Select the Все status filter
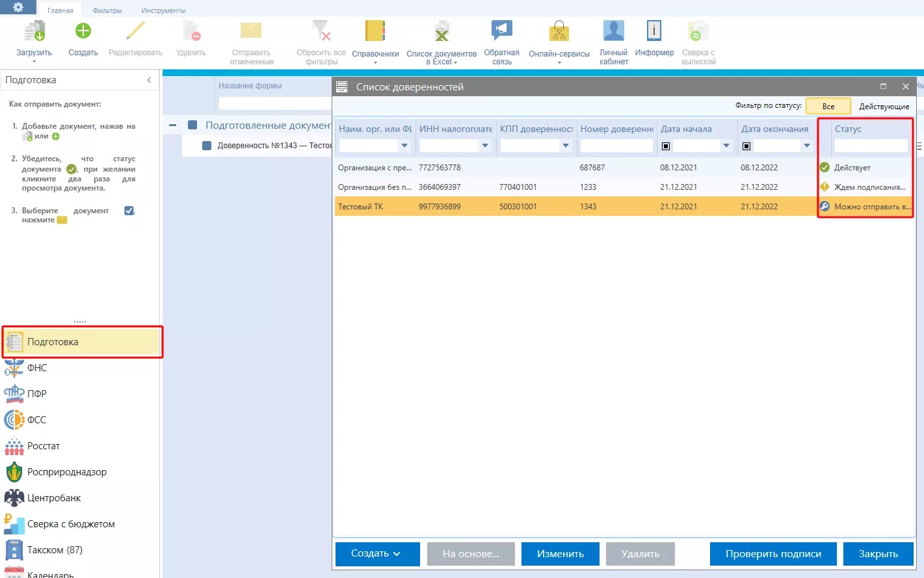924x578 pixels. [x=828, y=106]
